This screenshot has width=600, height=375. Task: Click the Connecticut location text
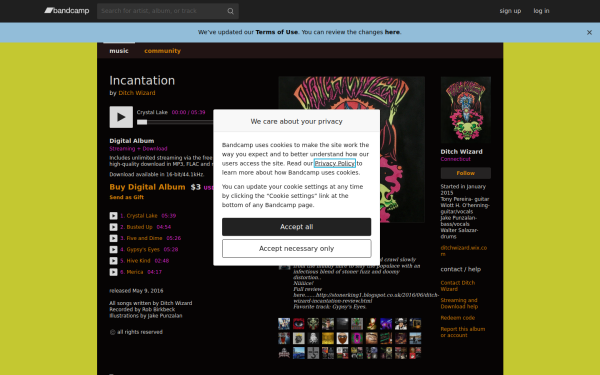455,159
